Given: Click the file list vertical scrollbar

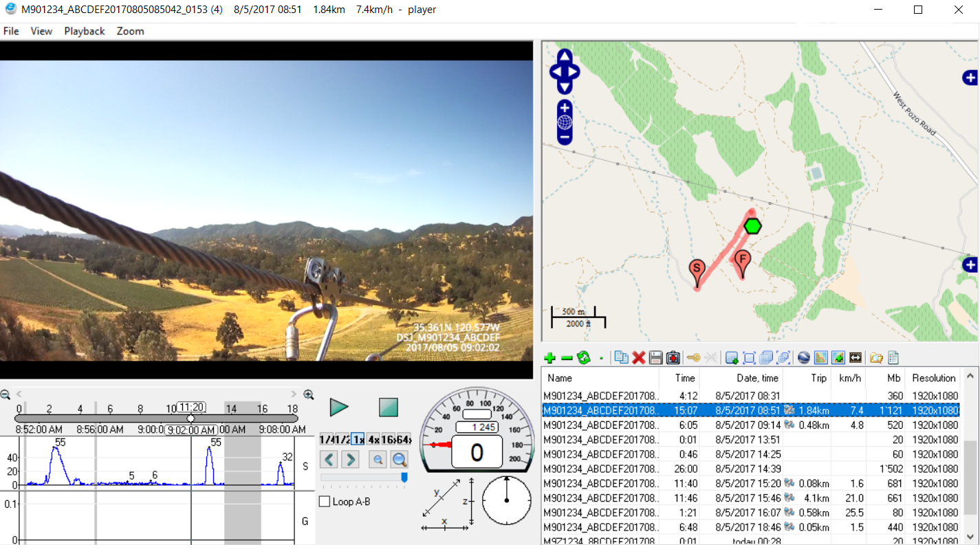Looking at the screenshot, I should 970,477.
